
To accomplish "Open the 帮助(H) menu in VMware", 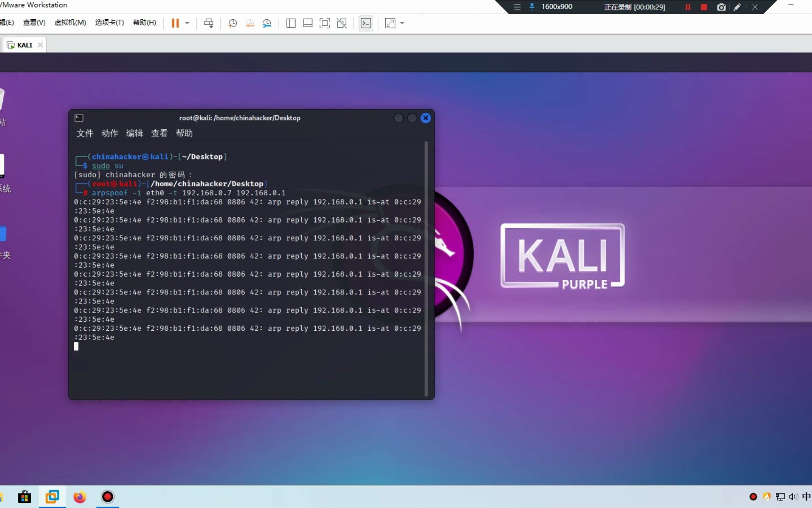I will pos(145,22).
